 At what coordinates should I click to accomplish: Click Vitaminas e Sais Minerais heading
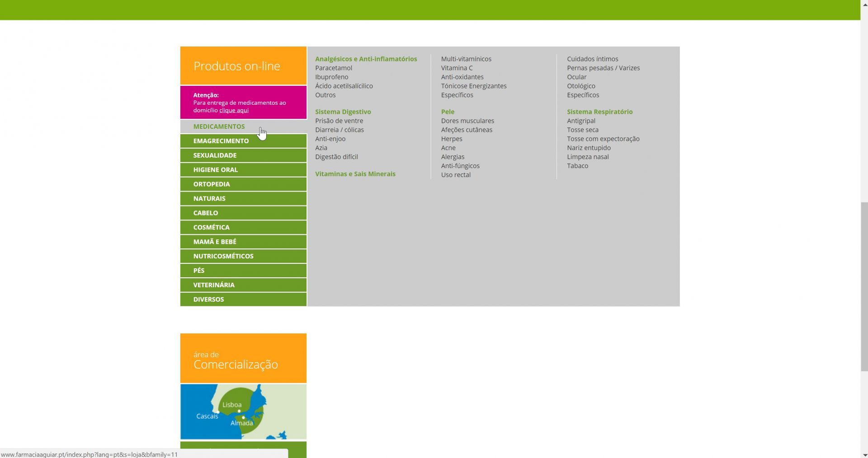[x=355, y=174]
